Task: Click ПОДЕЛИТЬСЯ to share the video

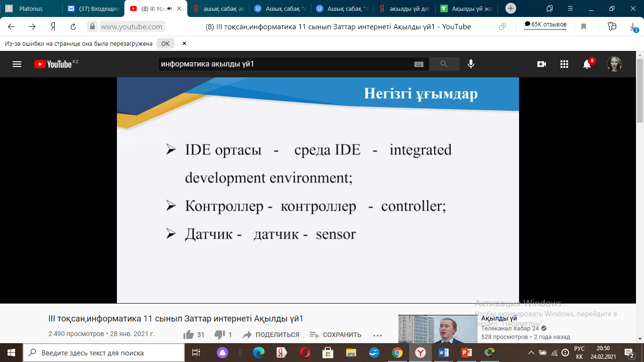Action: tap(271, 335)
